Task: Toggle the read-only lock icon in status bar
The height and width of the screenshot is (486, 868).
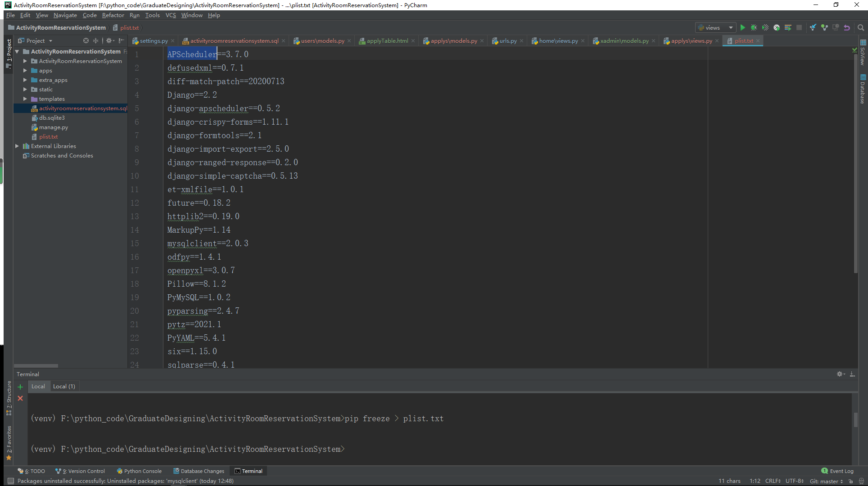Action: click(851, 481)
